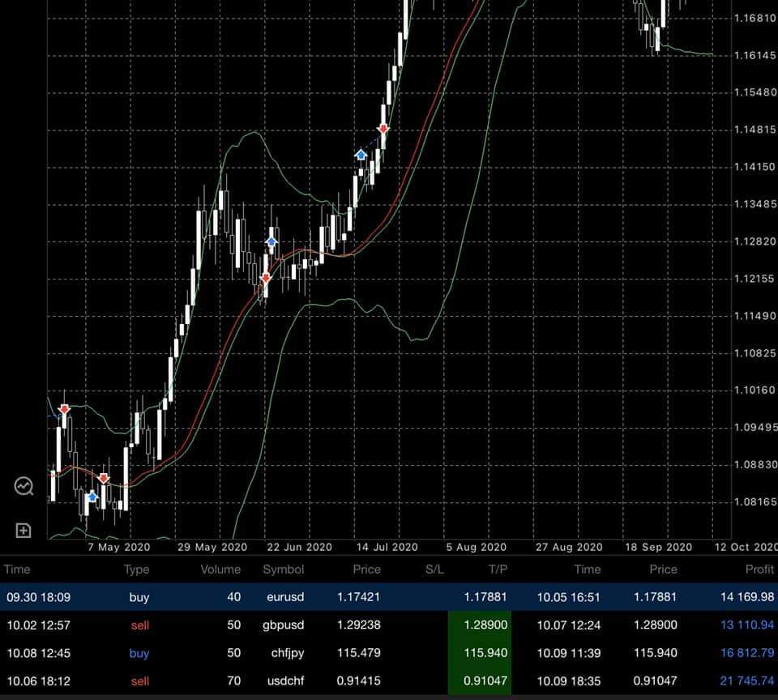
Task: Click the 5 Aug 2020 date label
Action: (x=477, y=547)
